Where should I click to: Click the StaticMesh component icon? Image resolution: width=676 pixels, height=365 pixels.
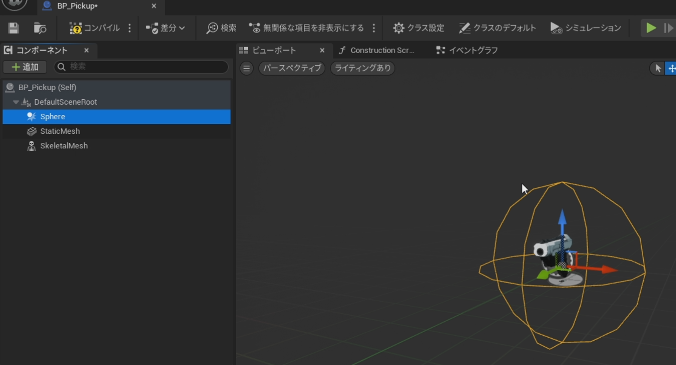point(31,131)
